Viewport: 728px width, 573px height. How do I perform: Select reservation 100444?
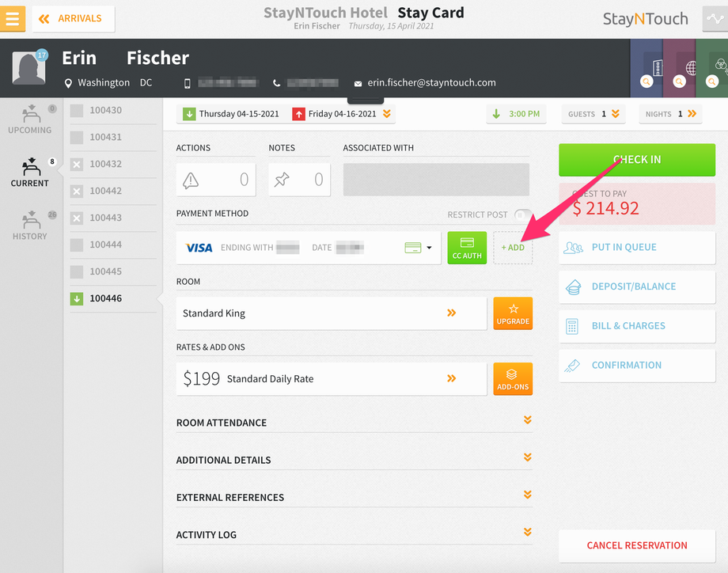[x=113, y=245]
